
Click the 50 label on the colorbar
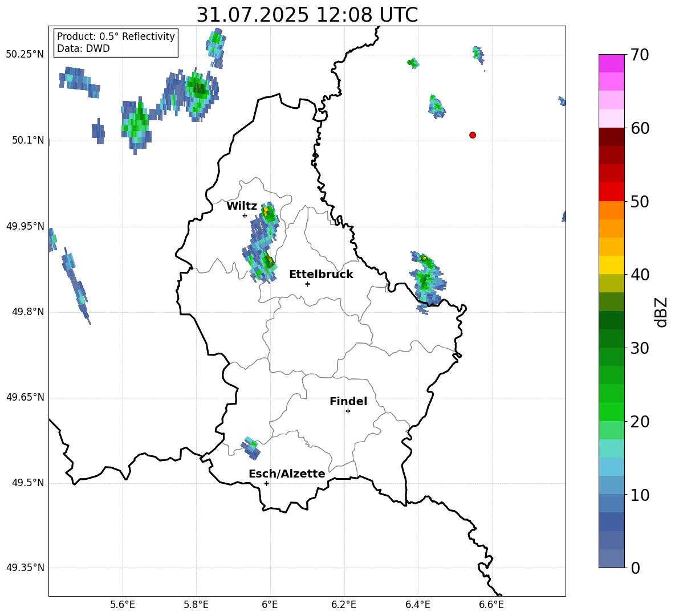[x=640, y=201]
